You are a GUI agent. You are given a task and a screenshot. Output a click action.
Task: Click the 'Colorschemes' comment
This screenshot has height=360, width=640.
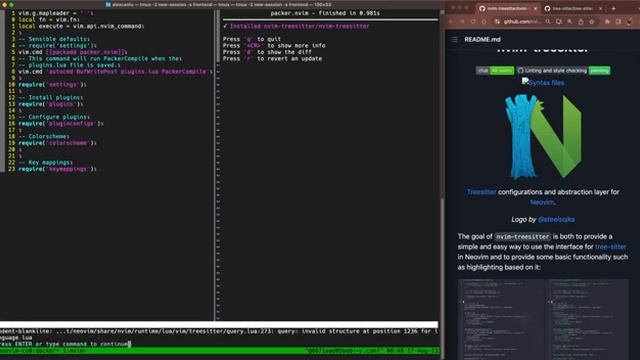tap(44, 137)
